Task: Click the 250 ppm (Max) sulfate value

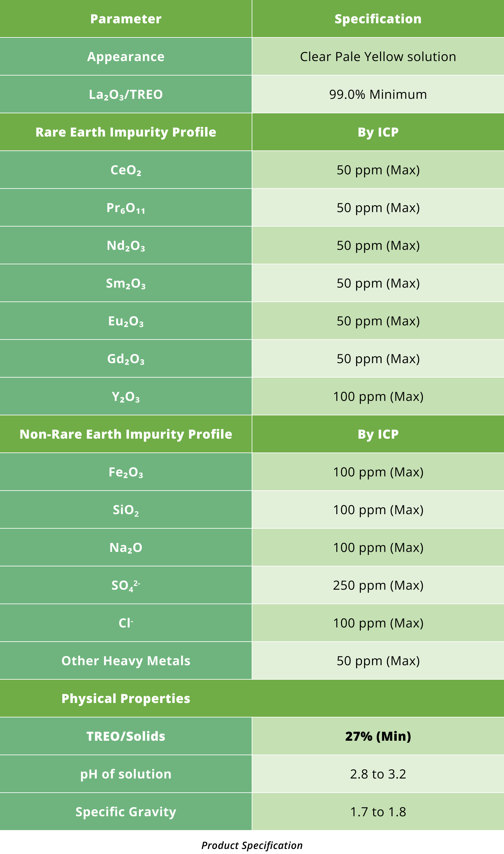Action: click(378, 585)
